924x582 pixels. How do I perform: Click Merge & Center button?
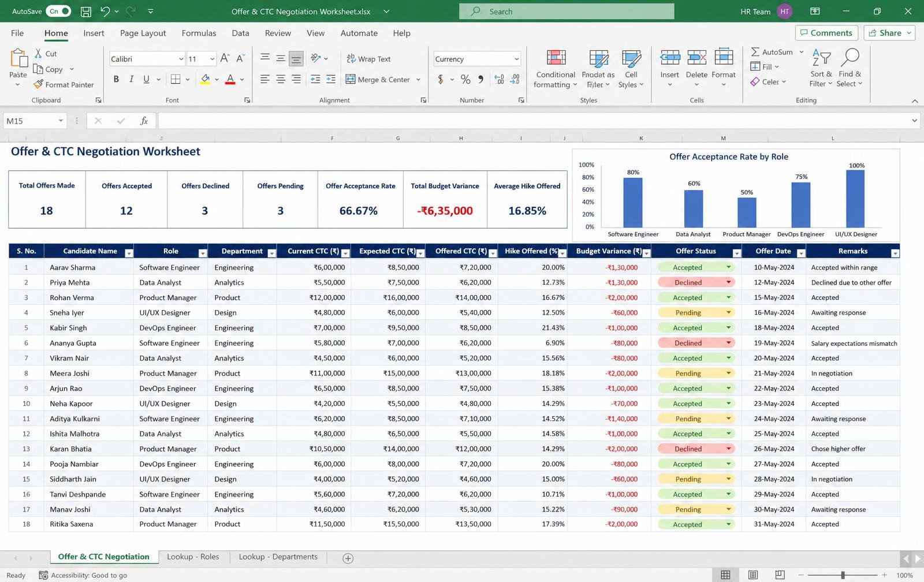tap(378, 80)
